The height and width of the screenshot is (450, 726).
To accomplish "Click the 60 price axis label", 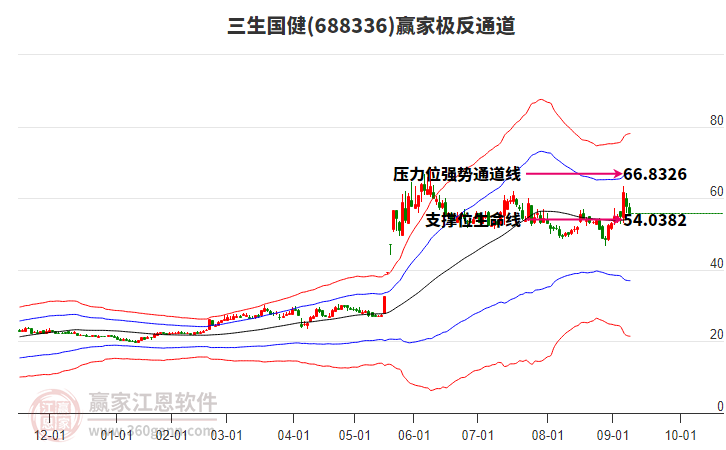I will coord(716,191).
